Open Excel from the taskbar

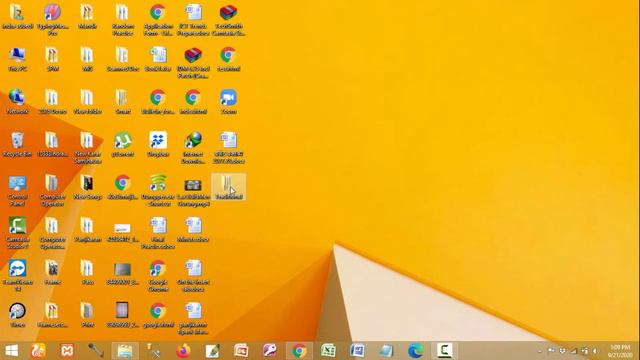[x=328, y=351]
